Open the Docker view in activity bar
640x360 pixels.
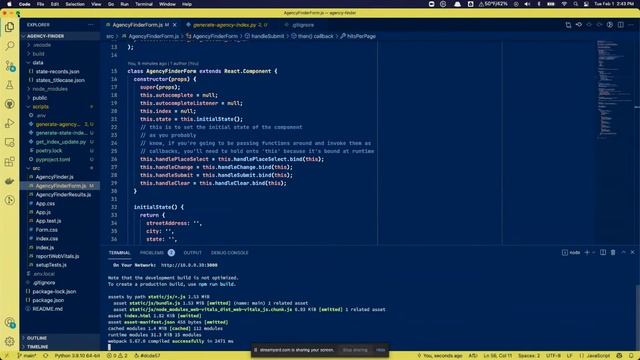tap(10, 180)
